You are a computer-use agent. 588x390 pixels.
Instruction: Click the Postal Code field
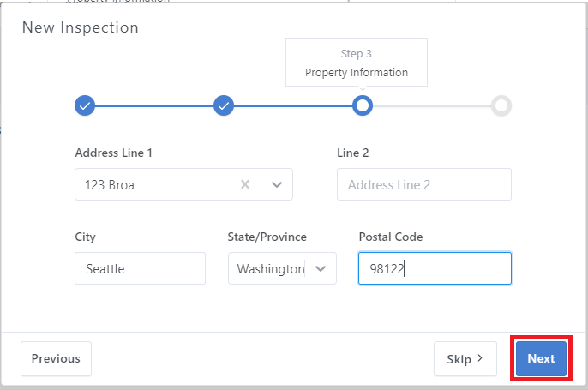435,268
